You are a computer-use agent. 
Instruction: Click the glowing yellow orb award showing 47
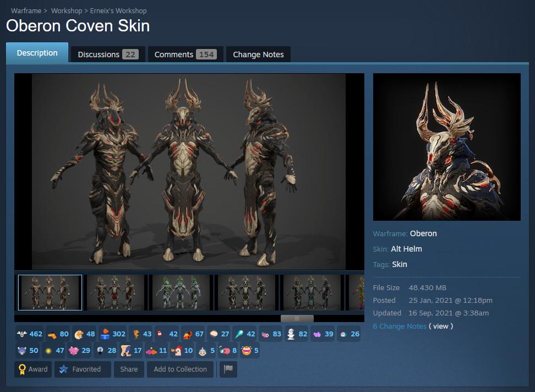pyautogui.click(x=54, y=350)
